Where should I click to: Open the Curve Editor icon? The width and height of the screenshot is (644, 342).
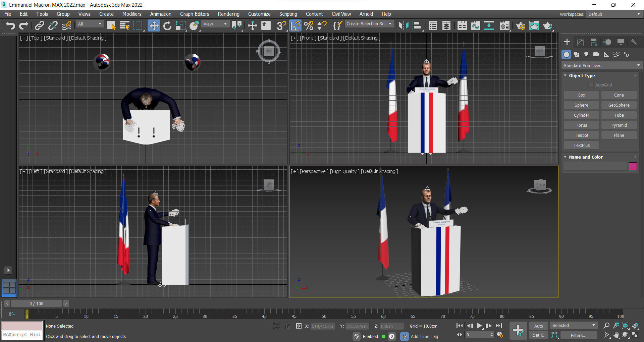pyautogui.click(x=475, y=25)
